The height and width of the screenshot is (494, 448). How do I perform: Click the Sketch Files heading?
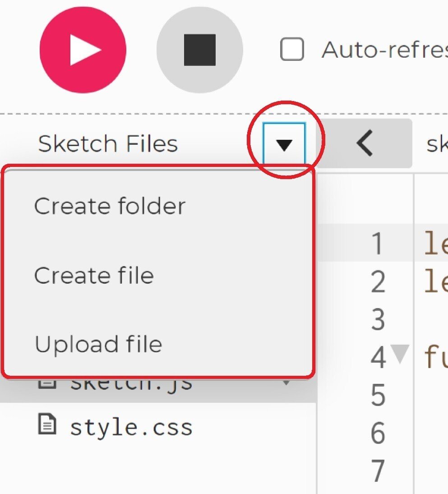coord(108,144)
